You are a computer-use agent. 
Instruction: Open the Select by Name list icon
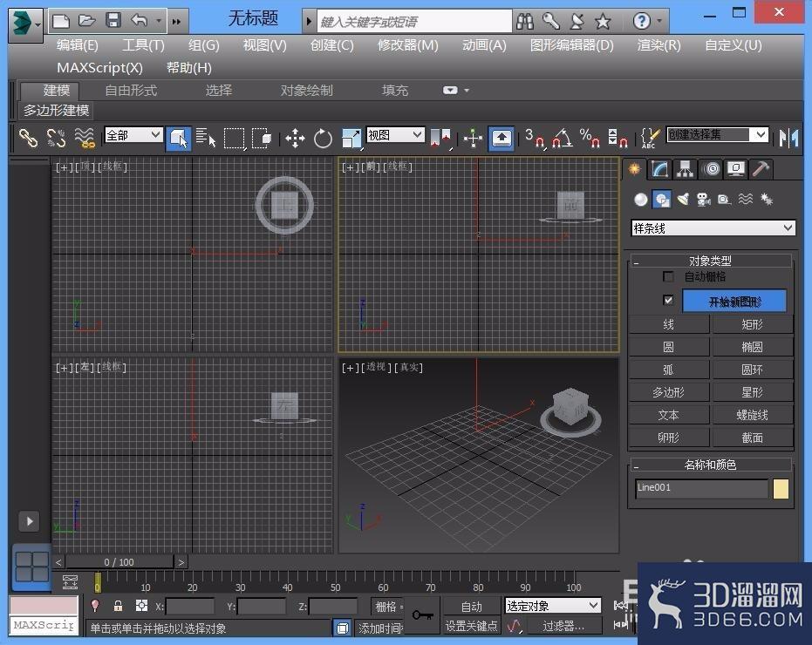[206, 139]
